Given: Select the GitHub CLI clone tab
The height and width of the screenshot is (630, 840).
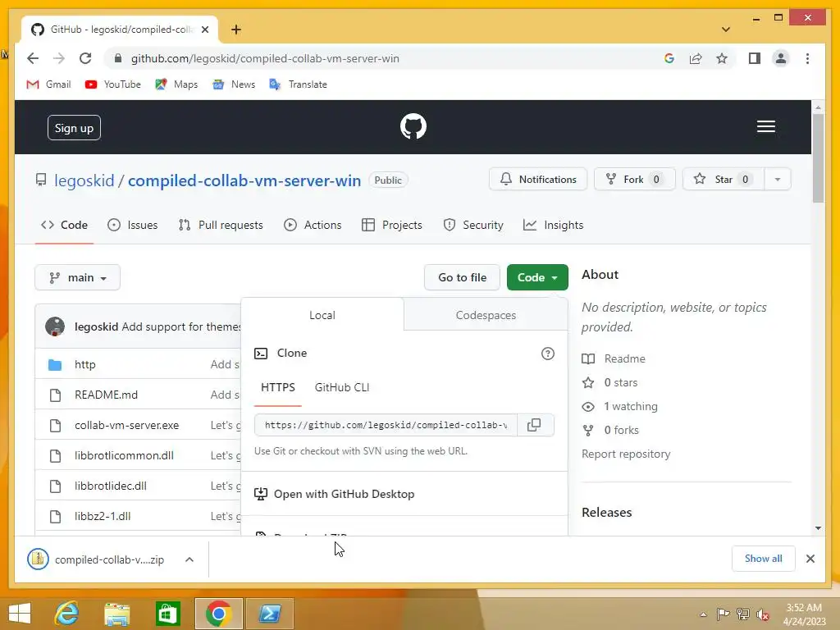Looking at the screenshot, I should click(342, 387).
